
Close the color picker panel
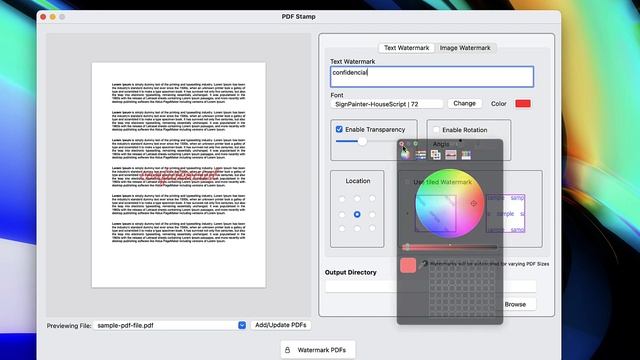pyautogui.click(x=402, y=144)
